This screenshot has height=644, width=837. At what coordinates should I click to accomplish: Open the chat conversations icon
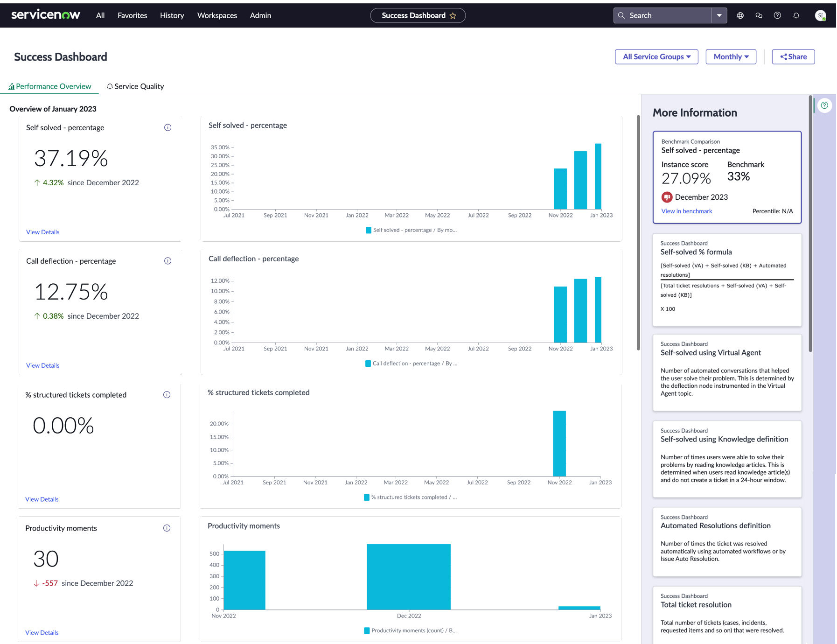click(x=759, y=15)
